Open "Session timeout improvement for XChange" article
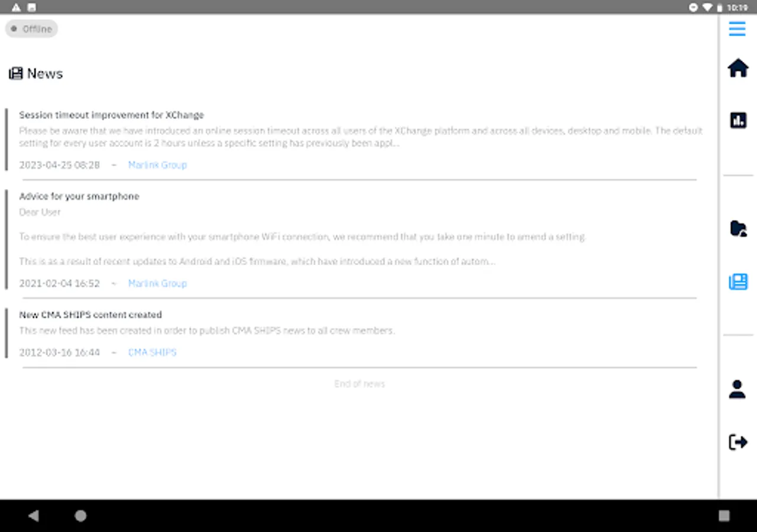This screenshot has height=532, width=757. click(111, 115)
